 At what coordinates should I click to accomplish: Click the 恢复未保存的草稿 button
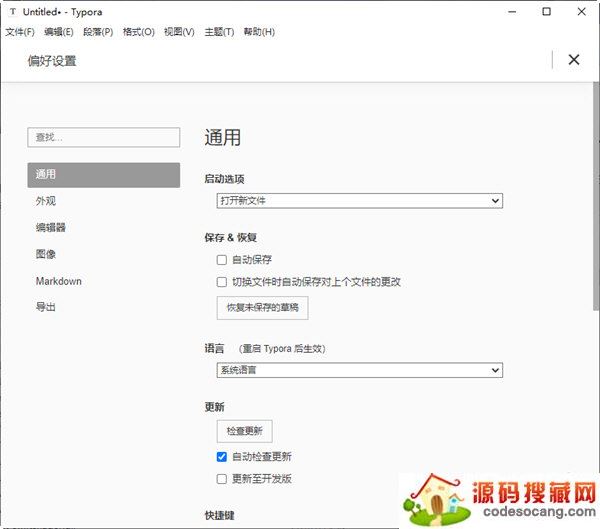(x=262, y=308)
